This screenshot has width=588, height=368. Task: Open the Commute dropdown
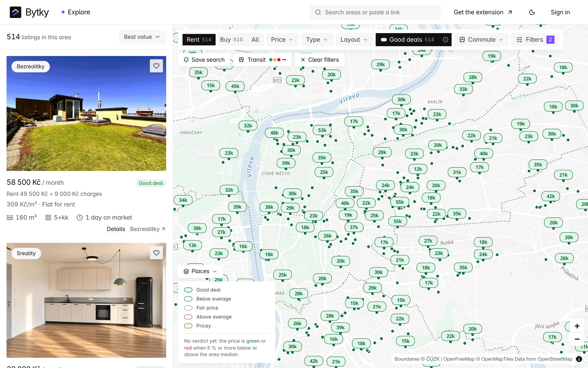click(481, 40)
